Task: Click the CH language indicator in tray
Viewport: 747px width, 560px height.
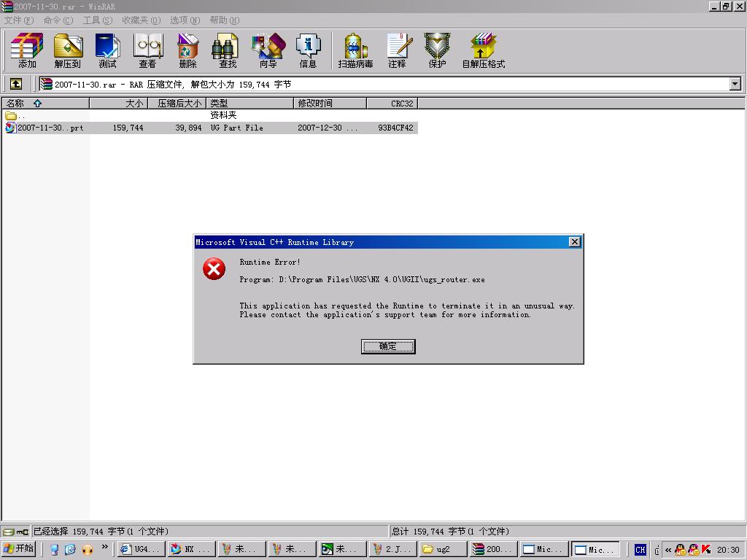Action: [x=640, y=550]
